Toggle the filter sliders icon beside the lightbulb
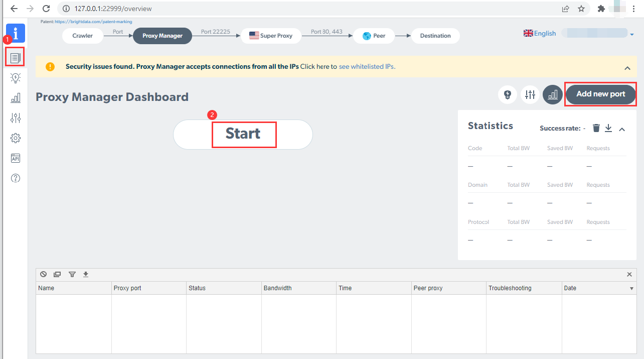The image size is (644, 359). pos(530,94)
